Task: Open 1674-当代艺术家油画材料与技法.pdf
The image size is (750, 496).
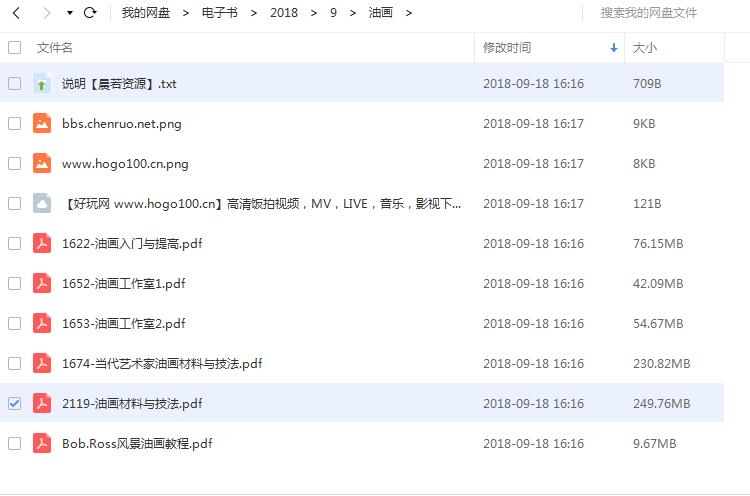Action: [162, 363]
